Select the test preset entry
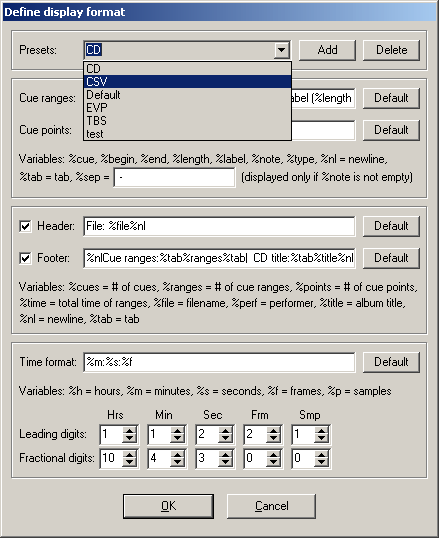The height and width of the screenshot is (538, 439). pyautogui.click(x=187, y=134)
